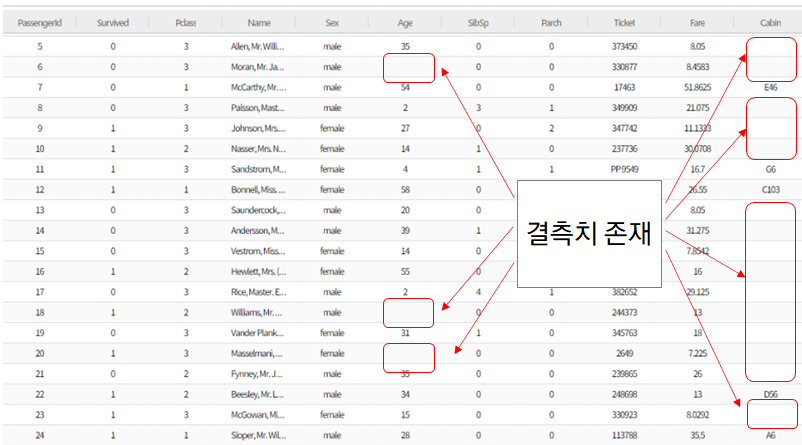Click the name cell 'Allen, Mr. Willi...'

257,47
